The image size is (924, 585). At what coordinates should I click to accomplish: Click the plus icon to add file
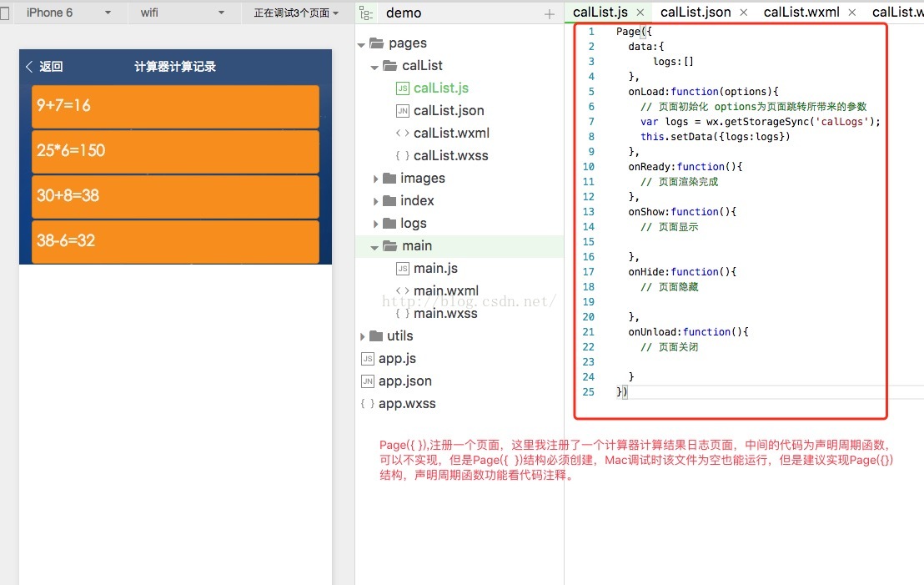click(549, 14)
